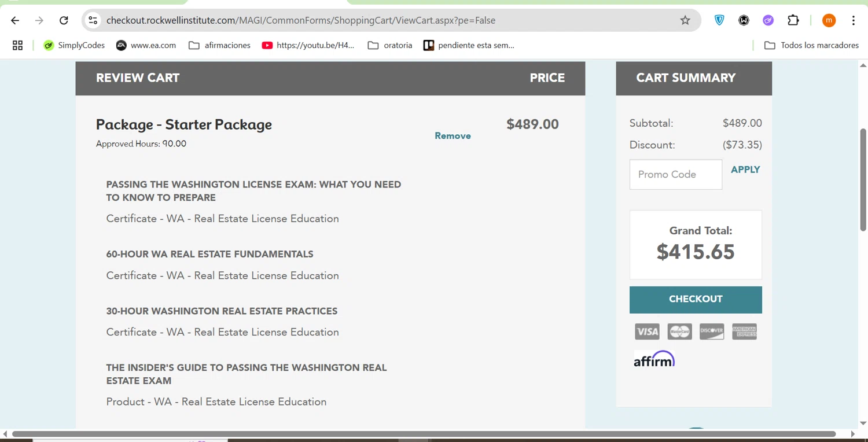This screenshot has width=868, height=442.
Task: Click the Passing the Washington License Exam heading
Action: tap(253, 191)
